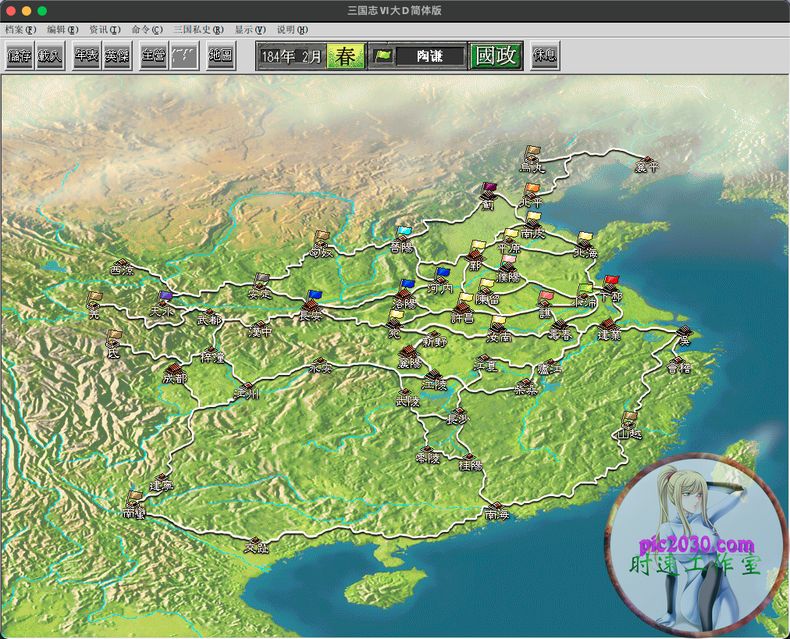Image resolution: width=790 pixels, height=639 pixels.
Task: Select the 江州 city icon
Action: pos(247,391)
